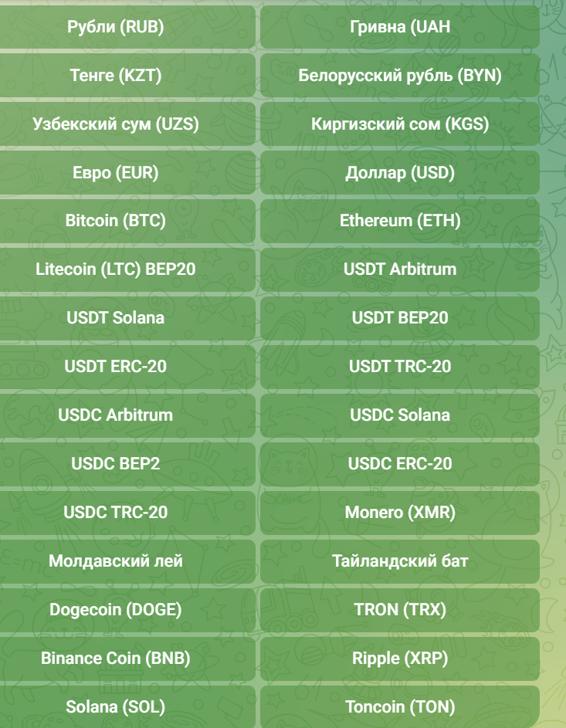Select Тайландский бат button
The width and height of the screenshot is (566, 728).
[x=400, y=561]
